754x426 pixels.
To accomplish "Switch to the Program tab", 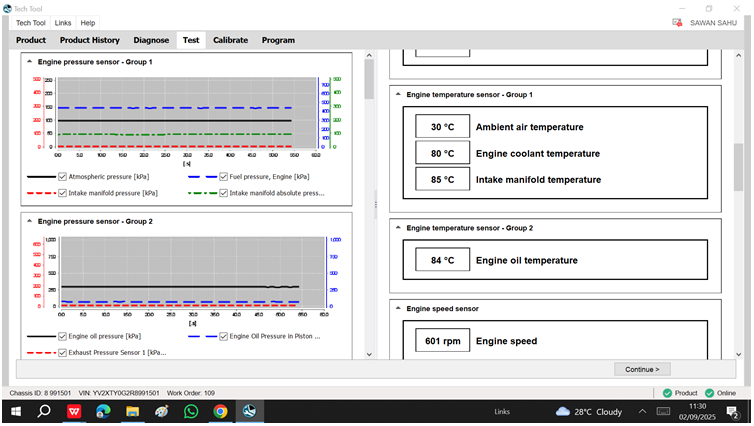I will (x=278, y=40).
